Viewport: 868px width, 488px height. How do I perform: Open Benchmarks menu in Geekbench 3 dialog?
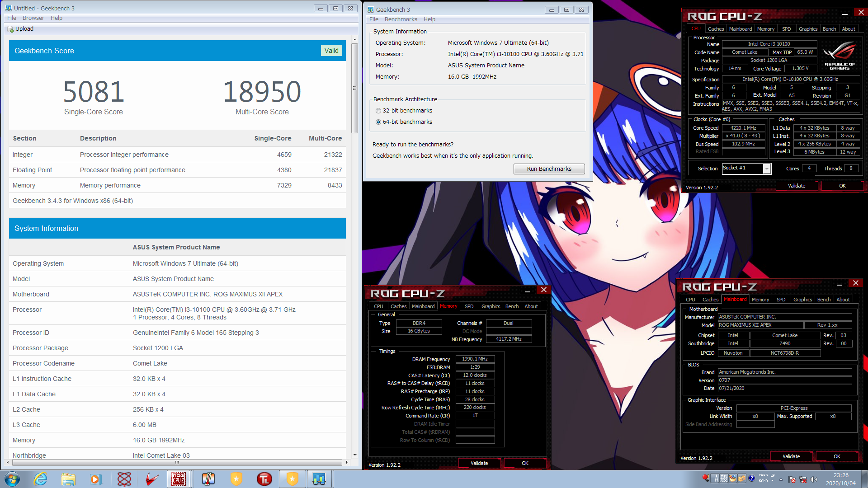[x=401, y=19]
